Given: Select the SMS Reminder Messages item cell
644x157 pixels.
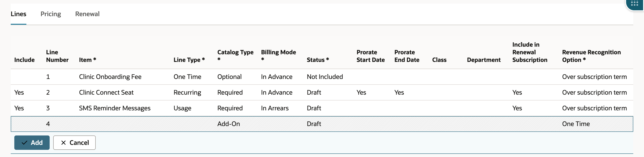Looking at the screenshot, I should click(115, 108).
